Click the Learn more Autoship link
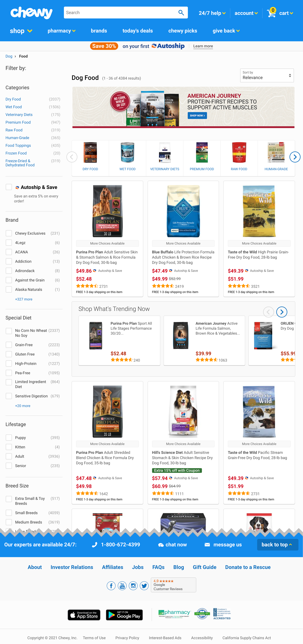Screen dimensions: 303x644 203,46
